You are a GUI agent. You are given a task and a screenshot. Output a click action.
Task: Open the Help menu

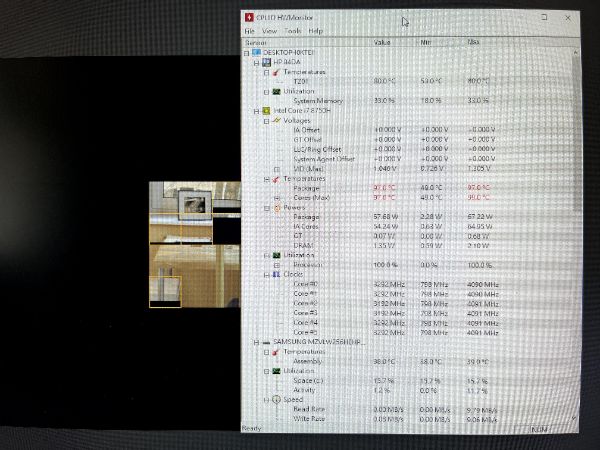pyautogui.click(x=316, y=31)
